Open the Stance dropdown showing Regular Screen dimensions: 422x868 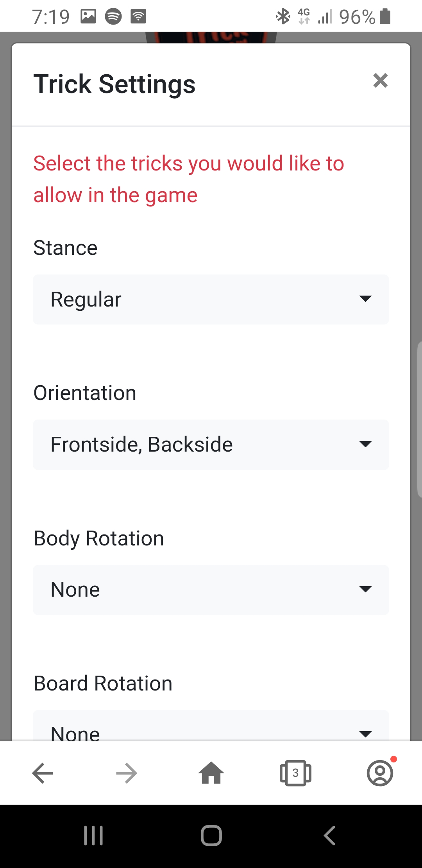click(x=211, y=299)
